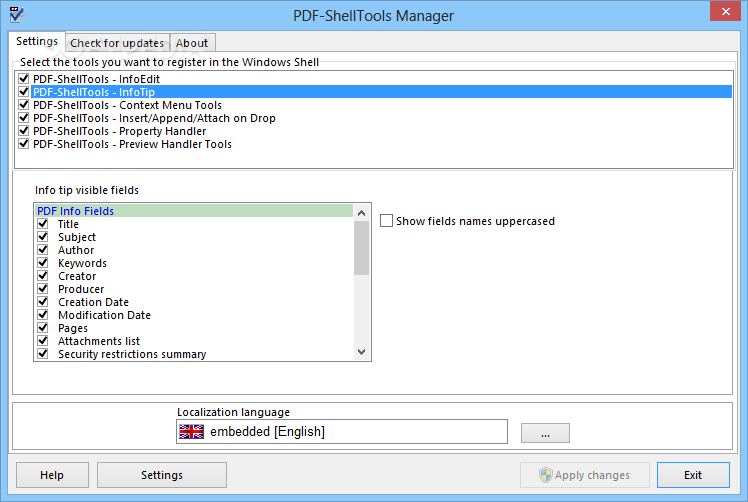Click the UK flag language icon
Image resolution: width=748 pixels, height=502 pixels.
[x=191, y=431]
